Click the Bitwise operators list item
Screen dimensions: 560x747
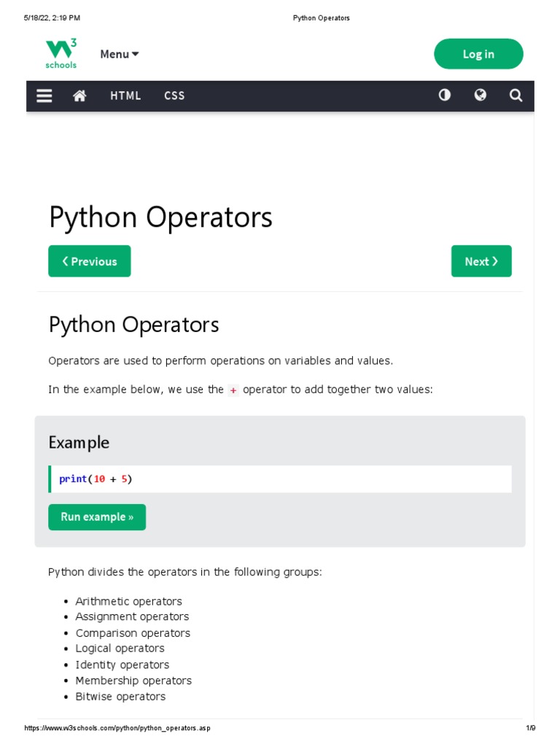coord(120,697)
